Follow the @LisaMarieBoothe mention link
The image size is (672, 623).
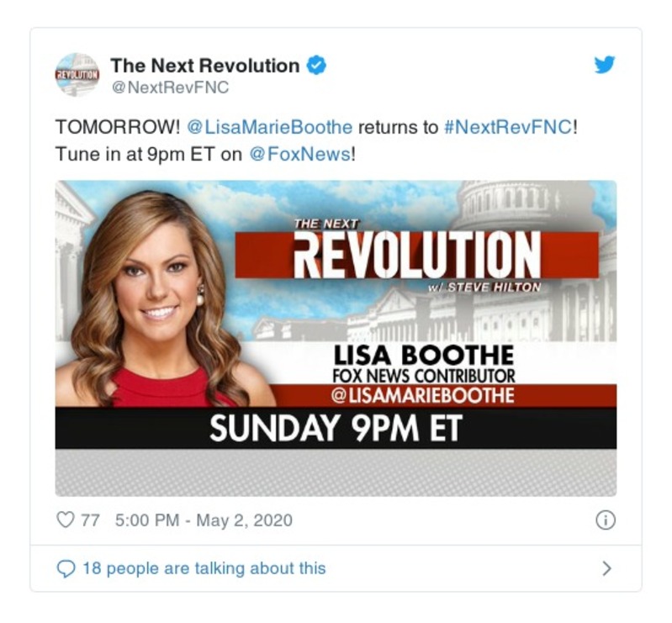[x=270, y=127]
